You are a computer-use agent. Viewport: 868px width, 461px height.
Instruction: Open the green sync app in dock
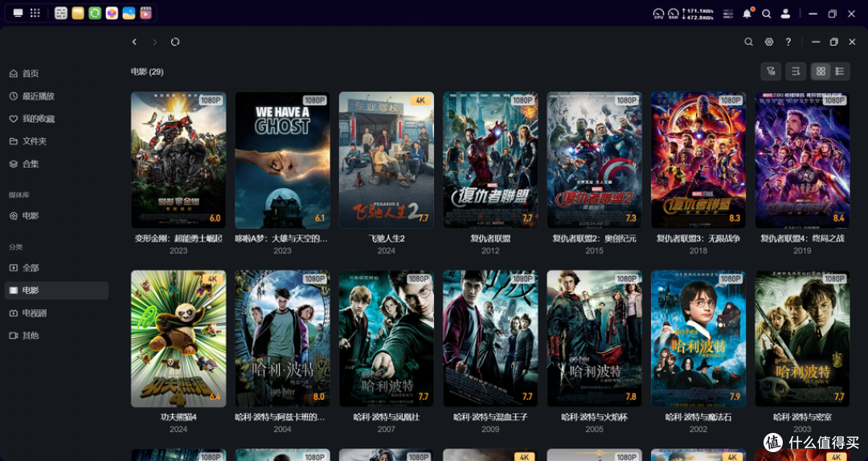95,14
